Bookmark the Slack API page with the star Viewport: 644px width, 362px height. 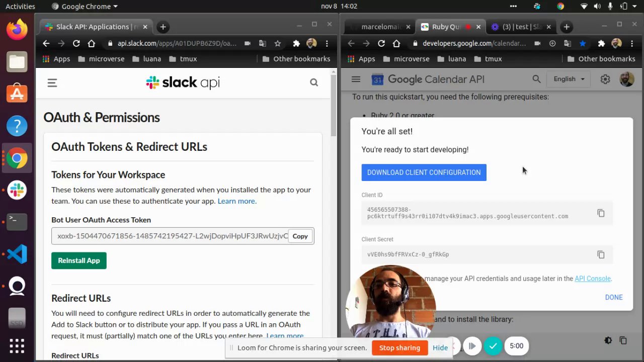(x=278, y=43)
